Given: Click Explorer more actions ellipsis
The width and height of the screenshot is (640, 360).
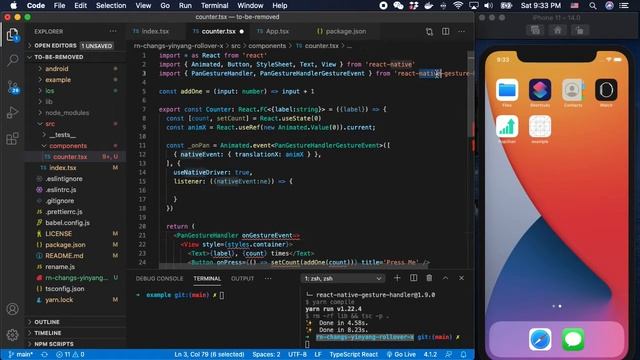Looking at the screenshot, I should (113, 31).
